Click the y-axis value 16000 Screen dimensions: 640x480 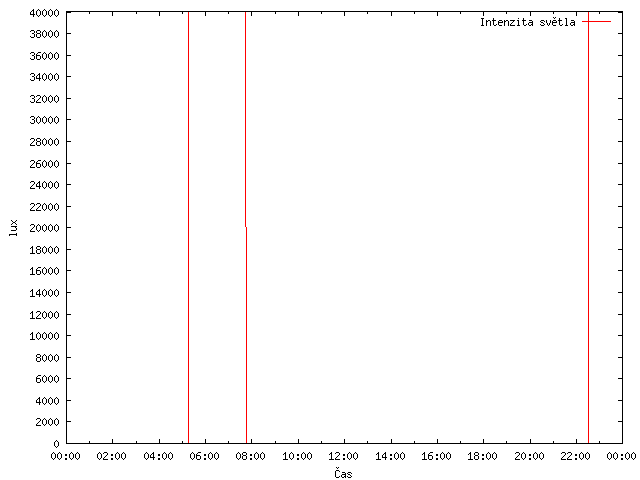coord(44,271)
